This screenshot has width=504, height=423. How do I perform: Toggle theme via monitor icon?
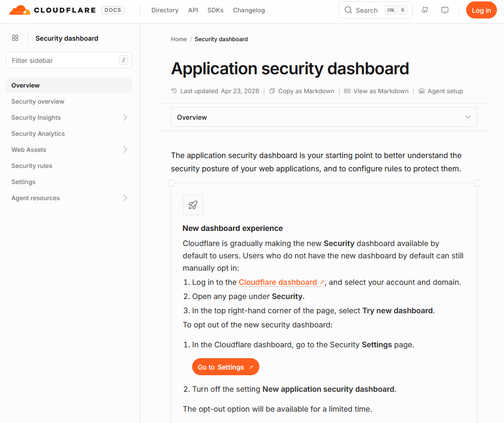(445, 10)
